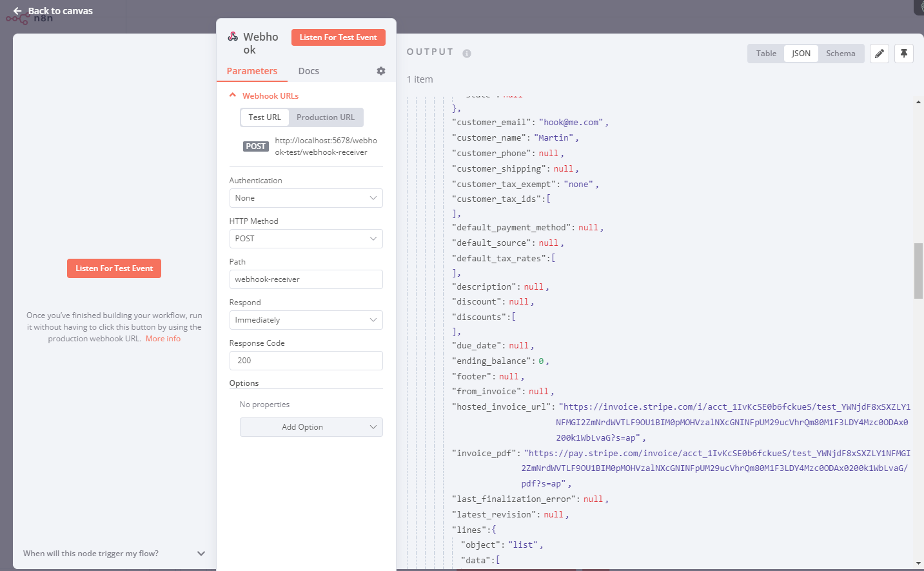
Task: Switch to the Docs tab
Action: coord(308,71)
